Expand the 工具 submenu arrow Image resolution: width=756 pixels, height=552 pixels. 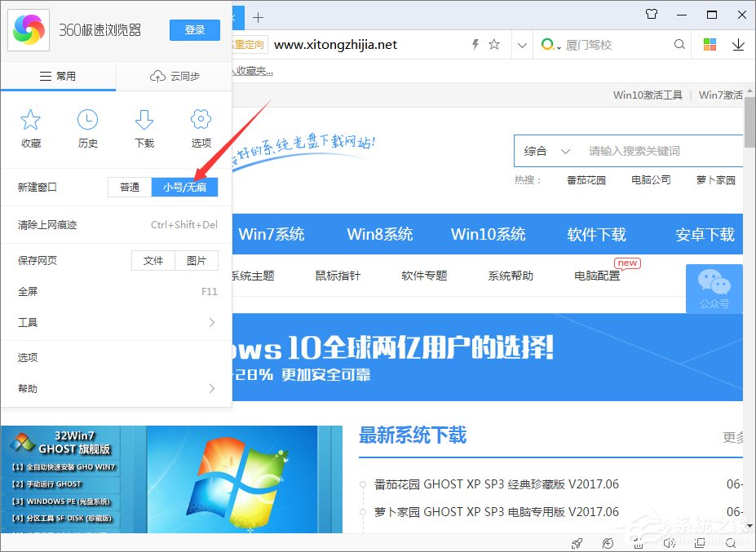click(212, 323)
